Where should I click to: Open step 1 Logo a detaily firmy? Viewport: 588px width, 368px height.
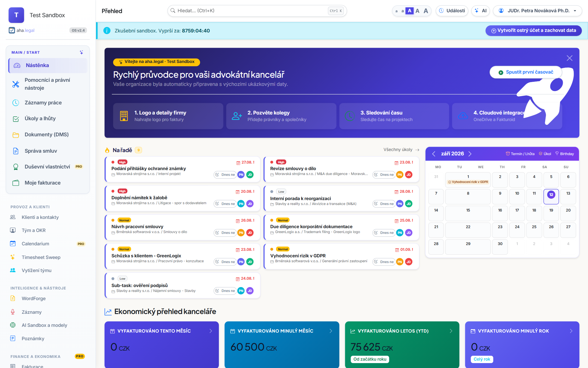coord(168,116)
